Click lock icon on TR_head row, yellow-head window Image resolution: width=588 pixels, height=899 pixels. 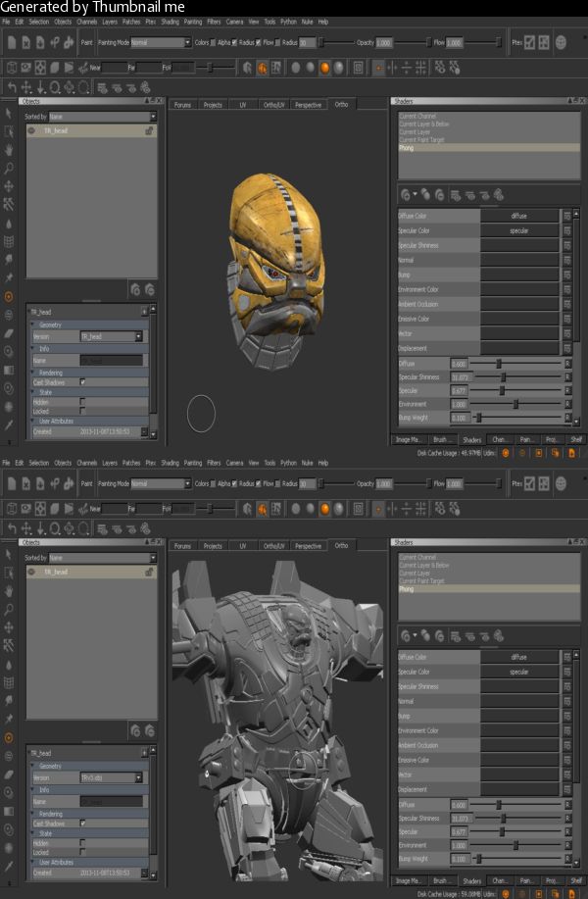pyautogui.click(x=149, y=130)
